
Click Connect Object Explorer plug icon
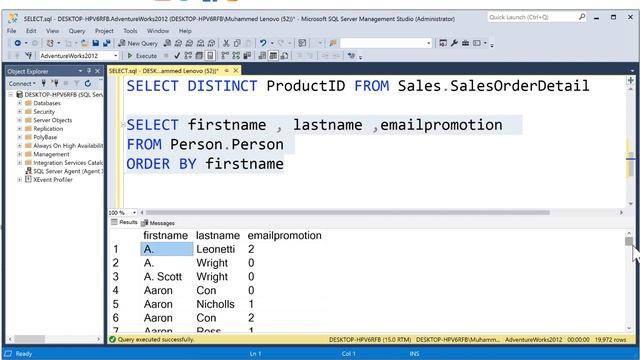(x=44, y=84)
